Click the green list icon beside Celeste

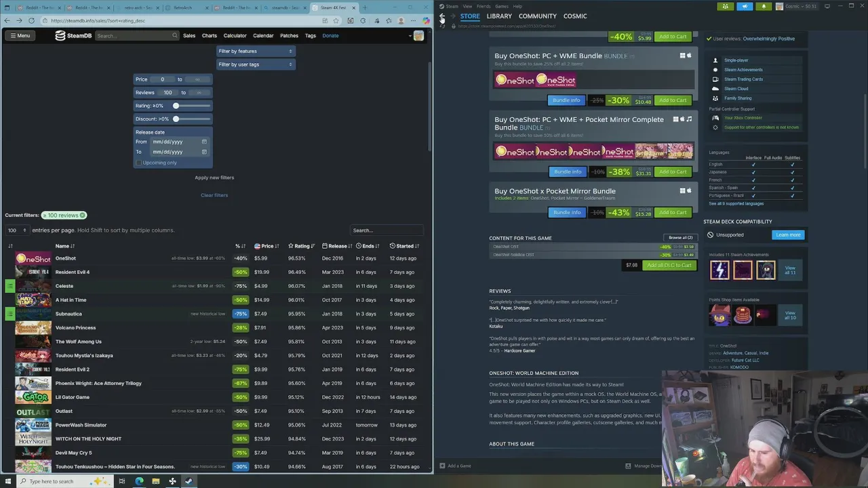click(9, 286)
